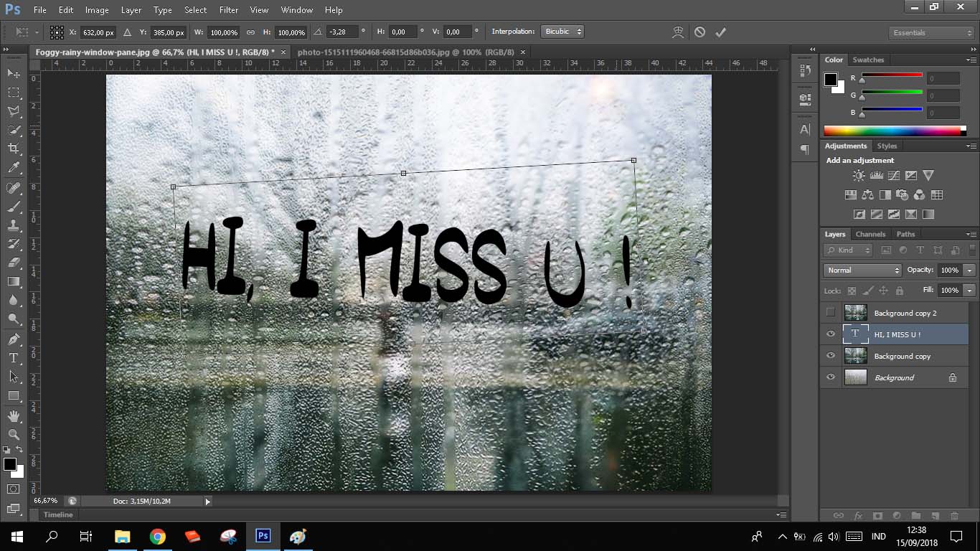Switch to the Swatches tab
The width and height of the screenshot is (980, 551).
click(868, 60)
